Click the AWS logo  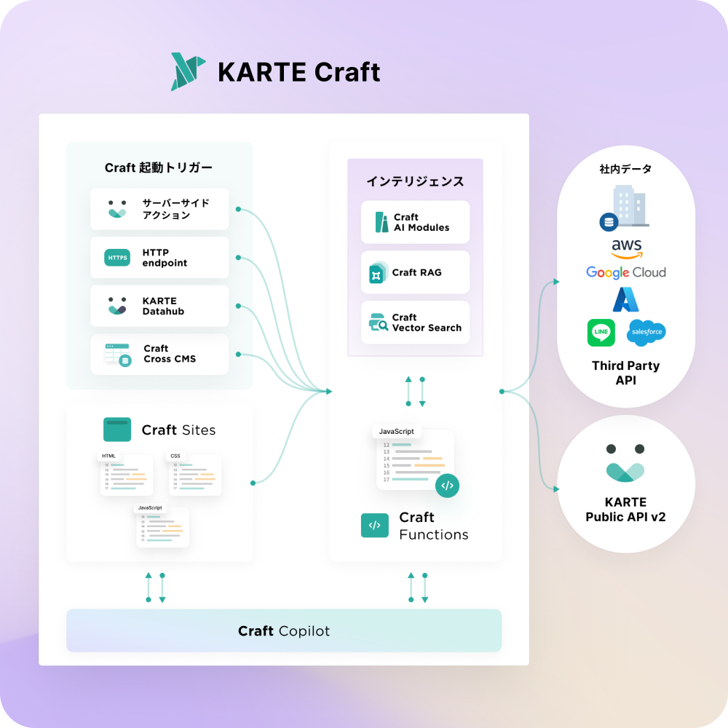point(626,248)
